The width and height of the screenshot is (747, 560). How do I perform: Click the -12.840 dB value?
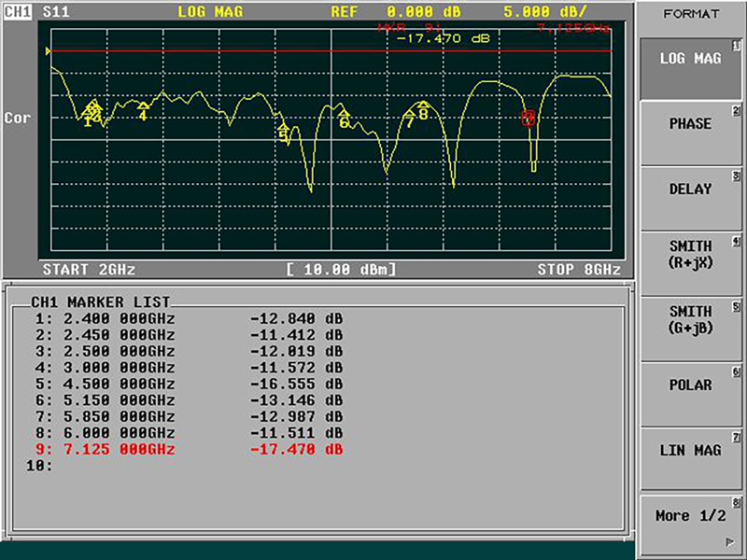pos(296,318)
